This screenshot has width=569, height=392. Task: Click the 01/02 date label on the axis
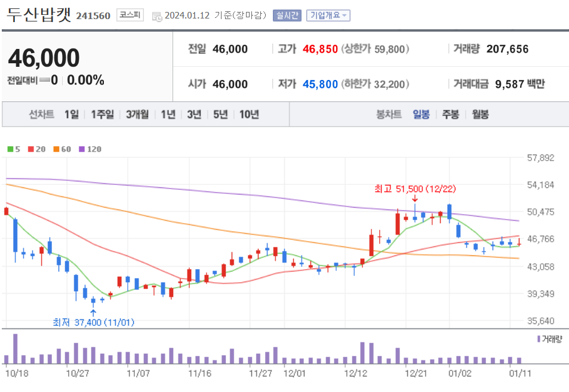pyautogui.click(x=460, y=373)
